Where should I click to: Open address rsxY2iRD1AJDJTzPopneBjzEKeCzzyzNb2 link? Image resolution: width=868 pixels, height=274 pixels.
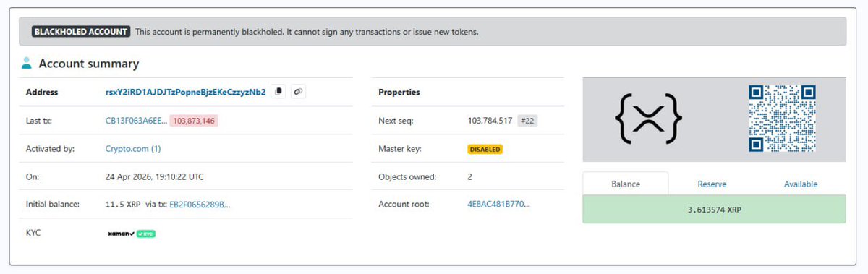pyautogui.click(x=186, y=92)
